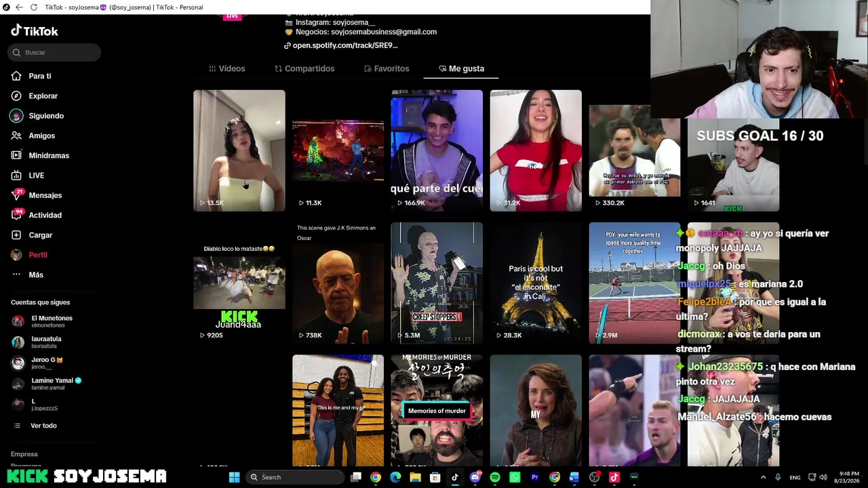The width and height of the screenshot is (868, 488).
Task: Open Spotify from the taskbar
Action: (495, 477)
